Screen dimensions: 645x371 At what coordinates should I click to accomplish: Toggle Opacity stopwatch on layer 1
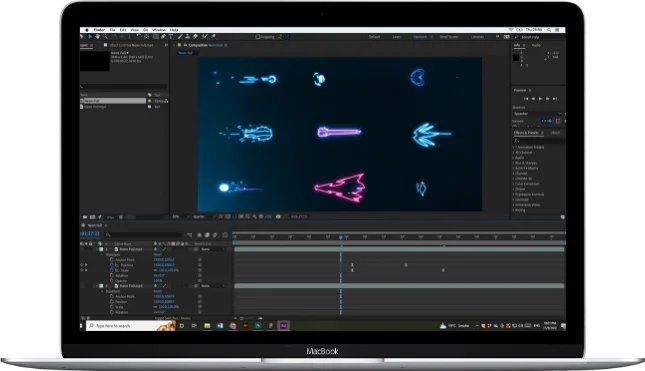click(112, 281)
